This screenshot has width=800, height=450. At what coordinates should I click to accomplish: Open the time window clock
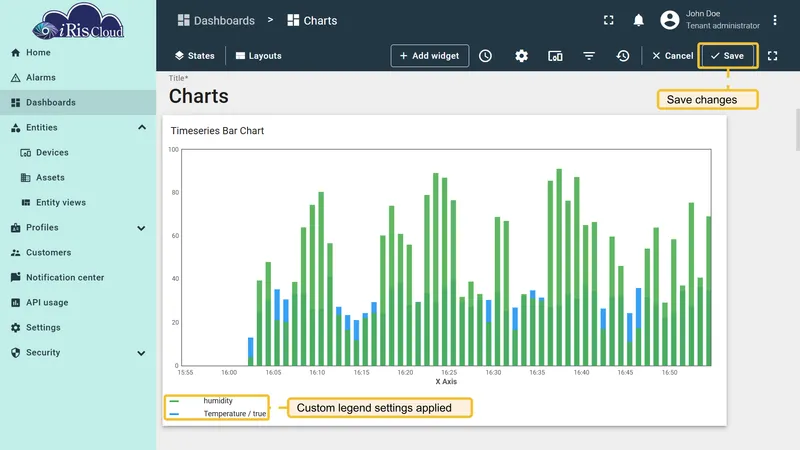(485, 56)
